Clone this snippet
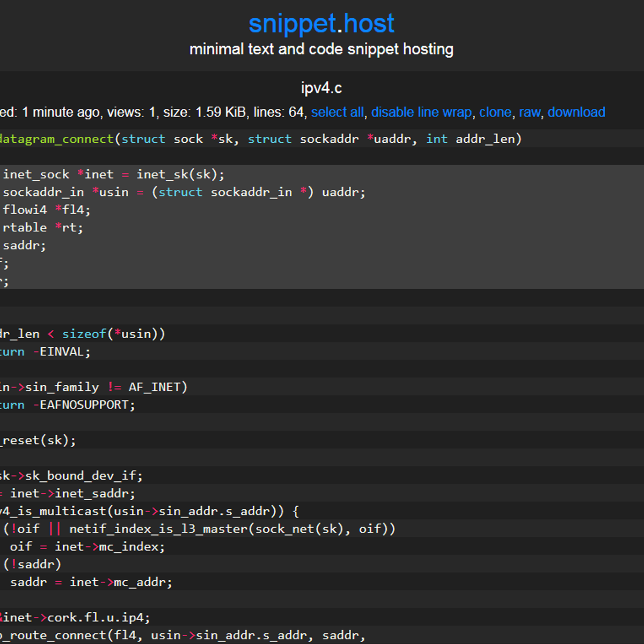This screenshot has height=644, width=644. [x=495, y=112]
